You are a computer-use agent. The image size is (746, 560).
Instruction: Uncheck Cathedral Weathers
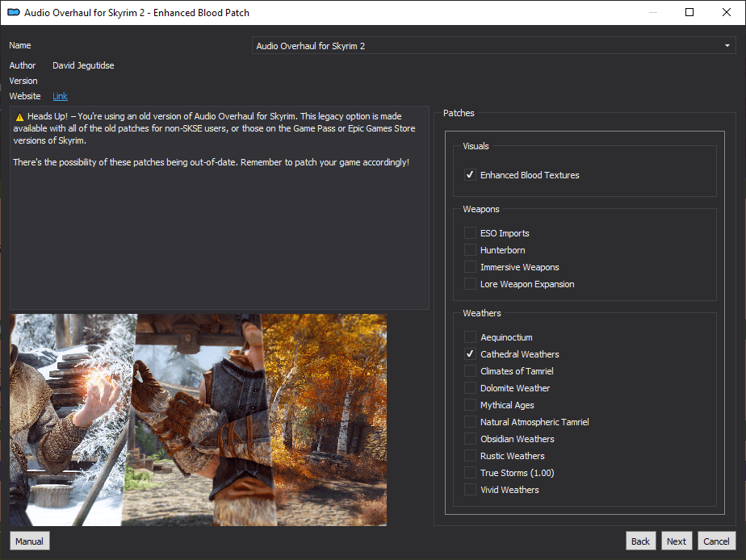click(x=470, y=354)
